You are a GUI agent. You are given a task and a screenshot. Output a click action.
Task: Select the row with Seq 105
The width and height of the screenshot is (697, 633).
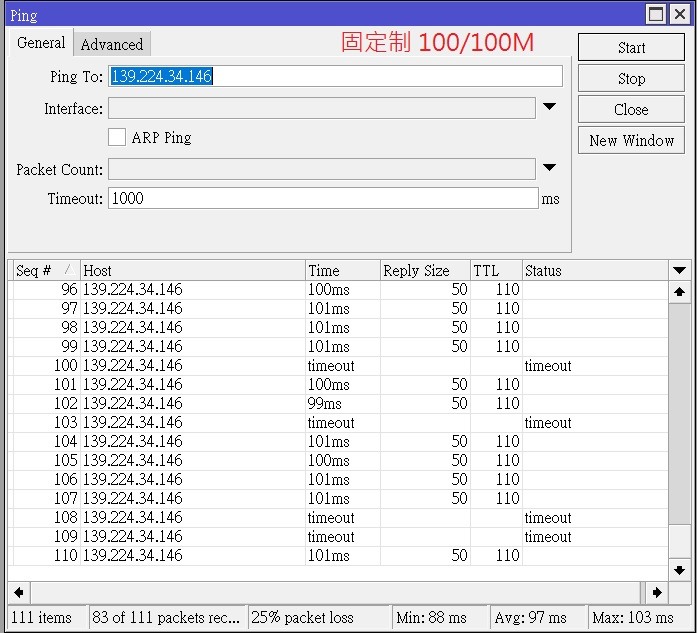pos(340,461)
